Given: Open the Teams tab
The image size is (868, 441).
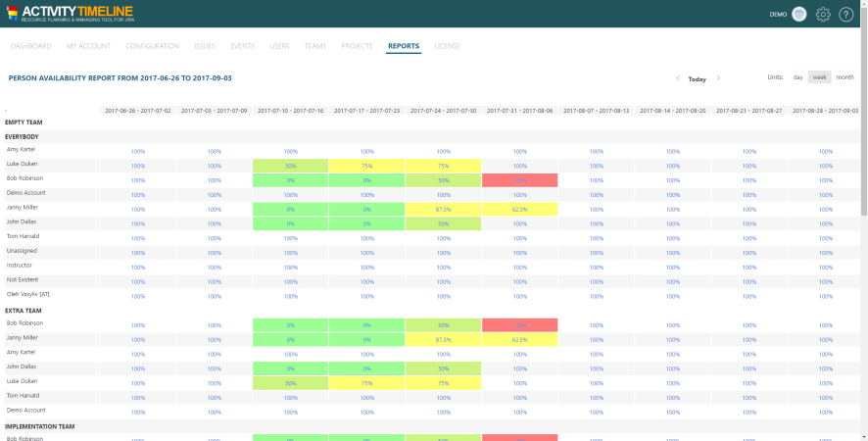Looking at the screenshot, I should [314, 46].
